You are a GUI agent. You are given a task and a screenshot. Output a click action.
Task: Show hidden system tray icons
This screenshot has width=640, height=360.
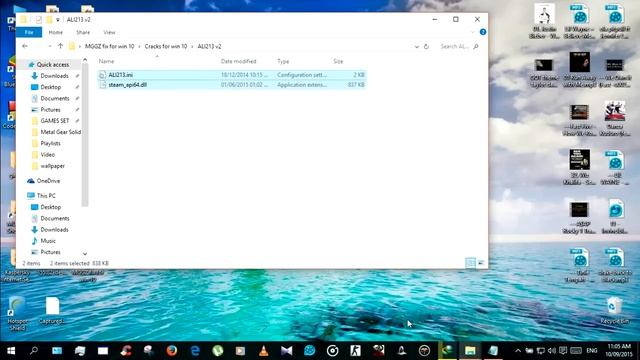click(x=518, y=351)
